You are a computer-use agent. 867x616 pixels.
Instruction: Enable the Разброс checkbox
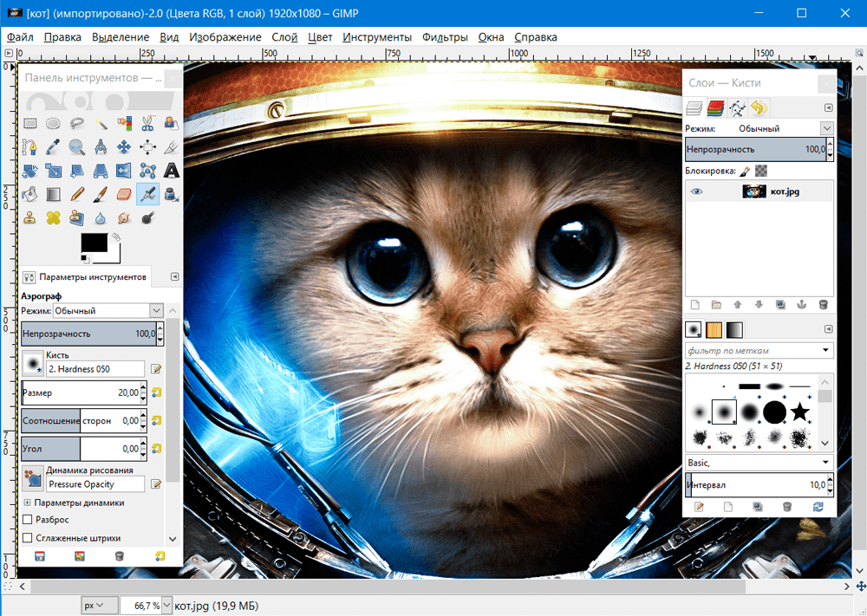(x=27, y=520)
